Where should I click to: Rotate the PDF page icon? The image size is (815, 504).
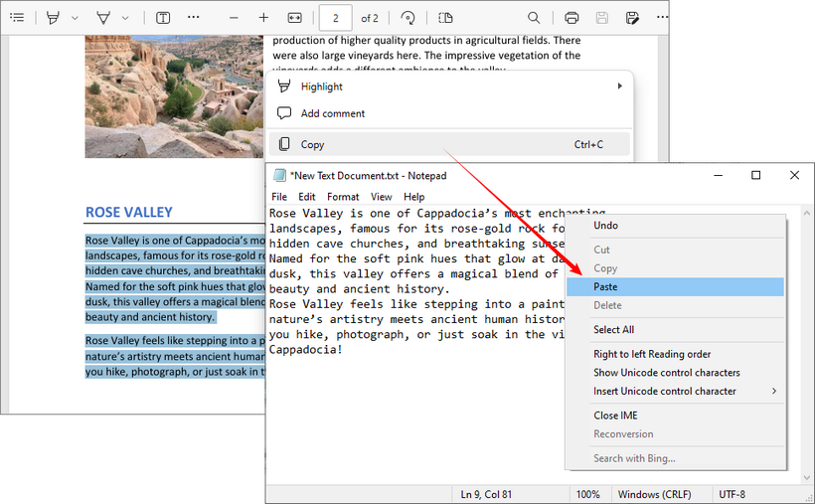408,18
